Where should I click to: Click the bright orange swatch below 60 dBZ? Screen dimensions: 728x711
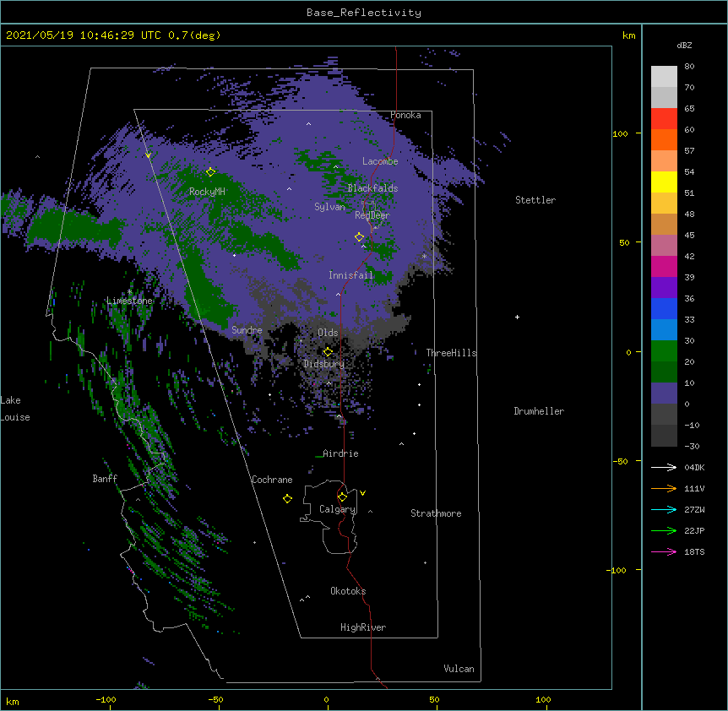click(664, 139)
